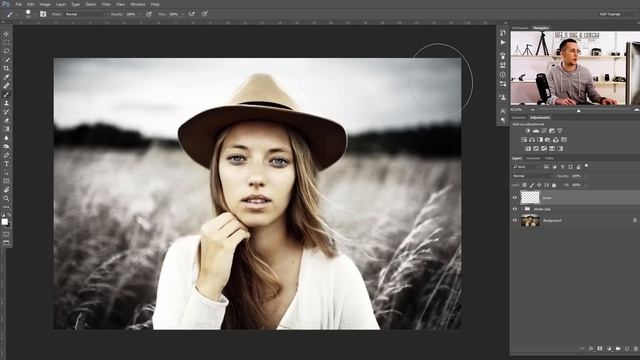Click the Navigator zoom slider handle

coord(578,110)
